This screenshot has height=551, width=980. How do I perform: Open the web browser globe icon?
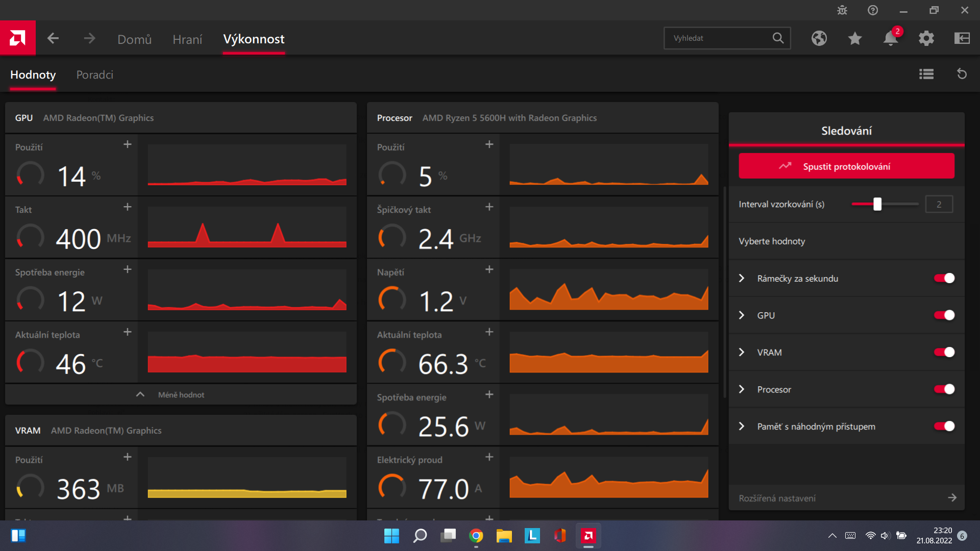(x=819, y=38)
